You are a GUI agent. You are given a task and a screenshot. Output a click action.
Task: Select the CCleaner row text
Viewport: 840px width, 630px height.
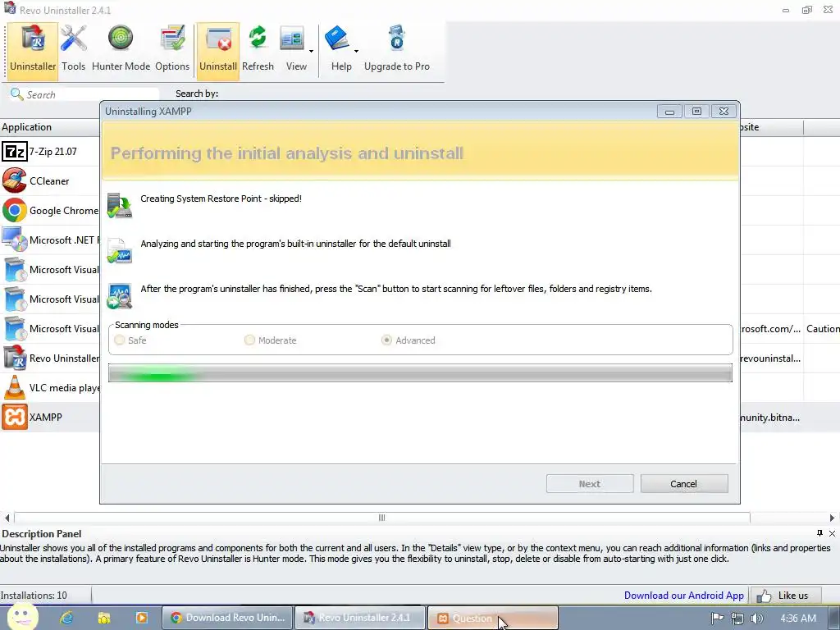tap(49, 181)
